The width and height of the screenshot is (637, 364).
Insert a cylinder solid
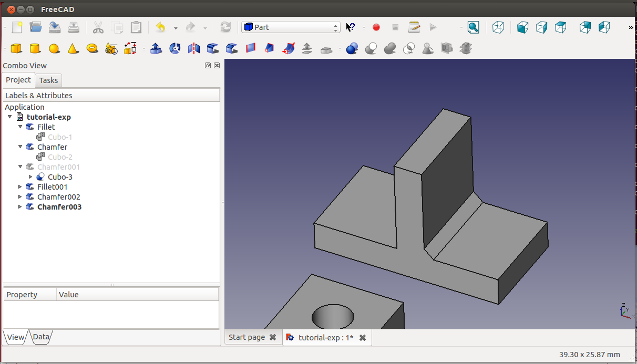coord(35,49)
